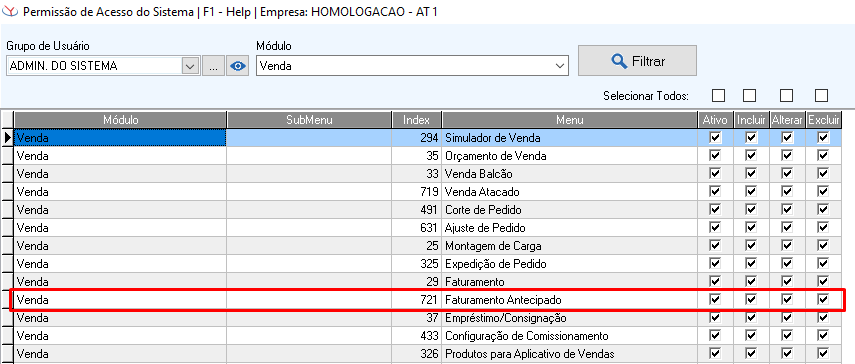Sort by the Index column header
The image size is (855, 364).
pos(417,120)
